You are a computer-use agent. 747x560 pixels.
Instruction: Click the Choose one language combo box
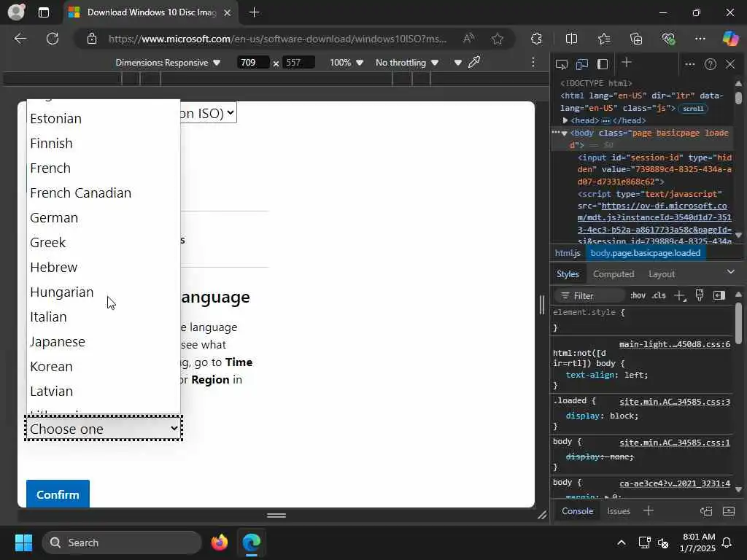104,429
